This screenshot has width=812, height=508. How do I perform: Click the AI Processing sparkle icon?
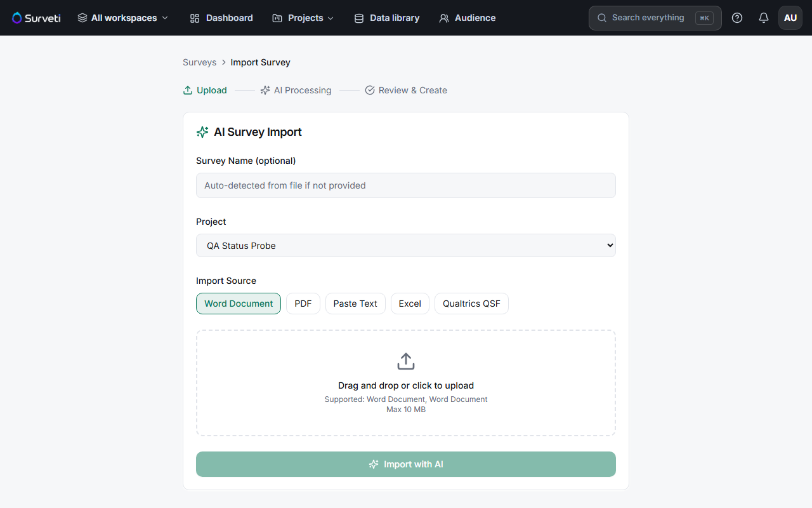[x=265, y=90]
